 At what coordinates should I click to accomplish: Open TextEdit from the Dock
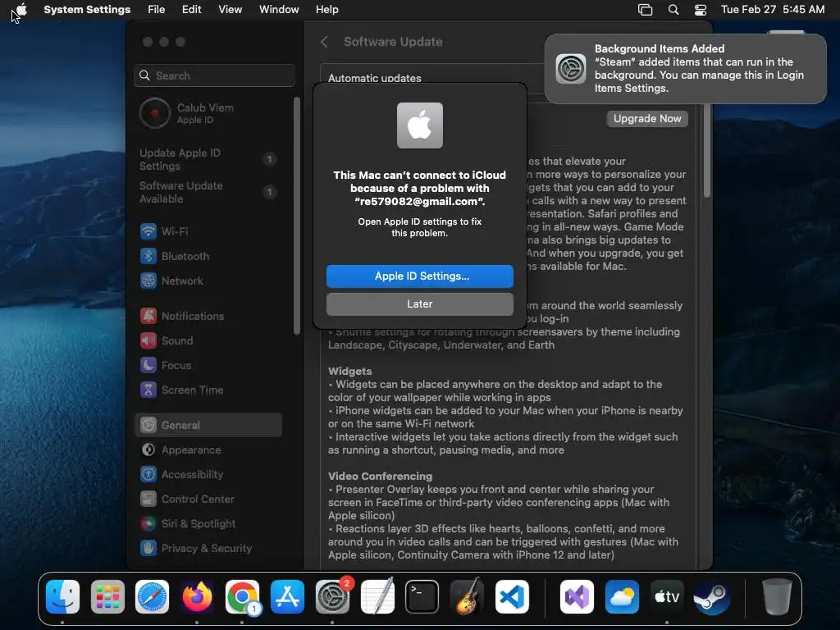click(377, 597)
